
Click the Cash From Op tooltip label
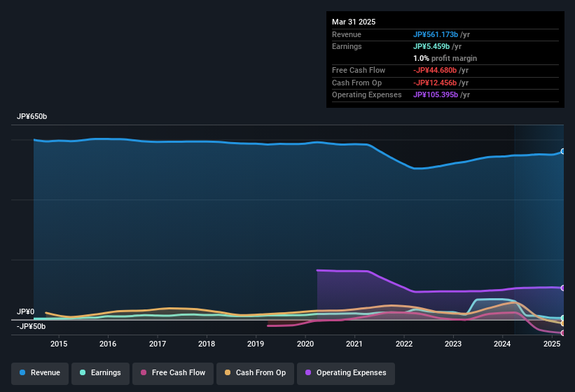356,83
